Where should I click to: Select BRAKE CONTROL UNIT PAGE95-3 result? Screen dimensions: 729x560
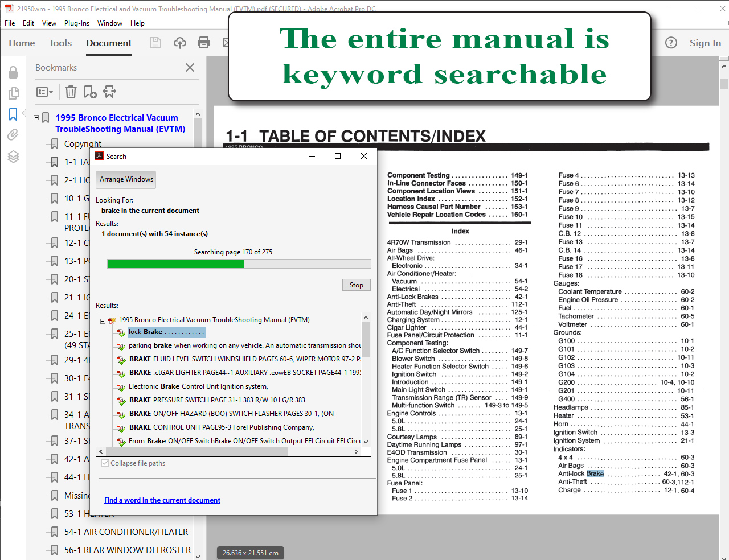point(222,427)
